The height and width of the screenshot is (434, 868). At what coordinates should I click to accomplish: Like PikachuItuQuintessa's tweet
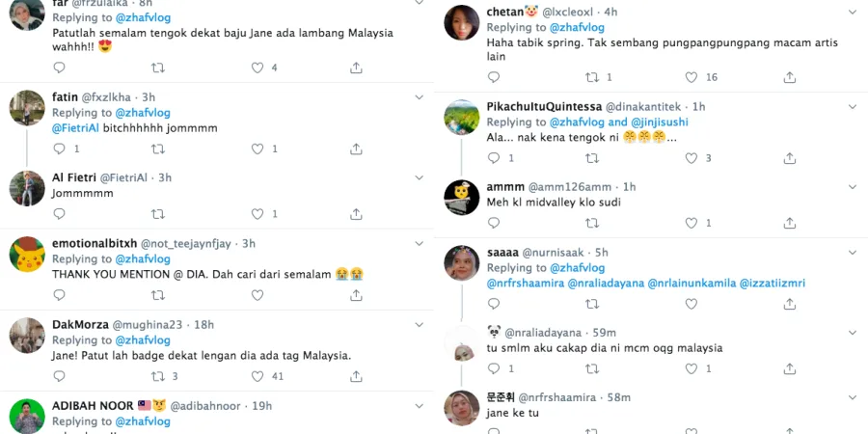pos(692,158)
